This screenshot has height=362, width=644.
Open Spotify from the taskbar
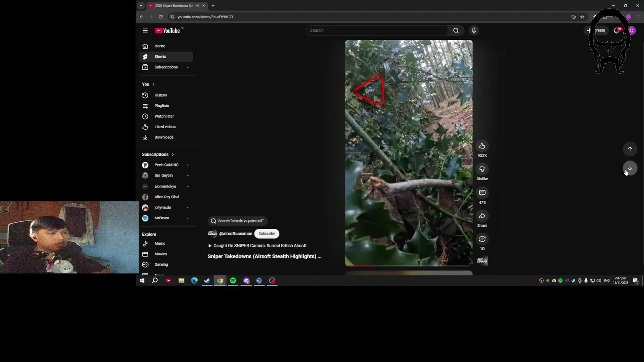click(233, 281)
